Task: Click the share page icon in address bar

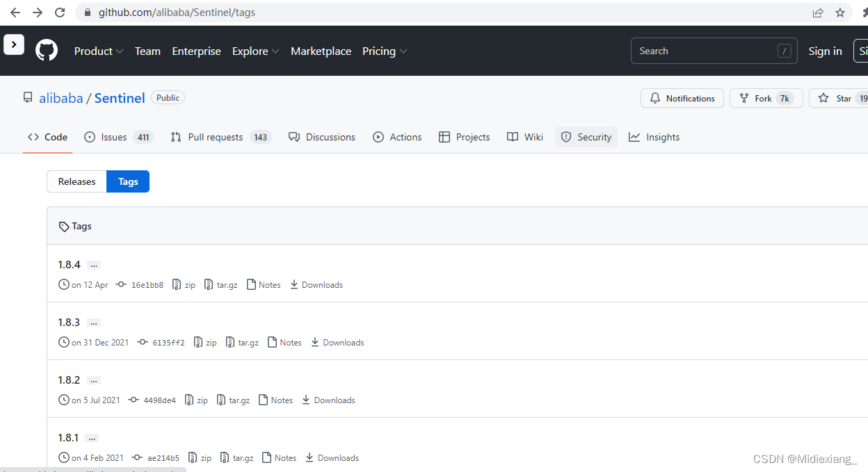Action: pyautogui.click(x=818, y=13)
